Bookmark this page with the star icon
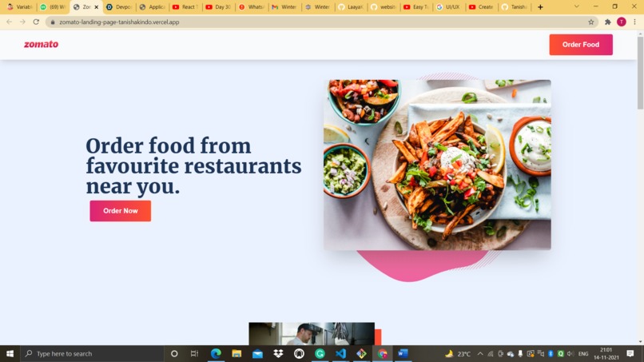 pos(591,22)
